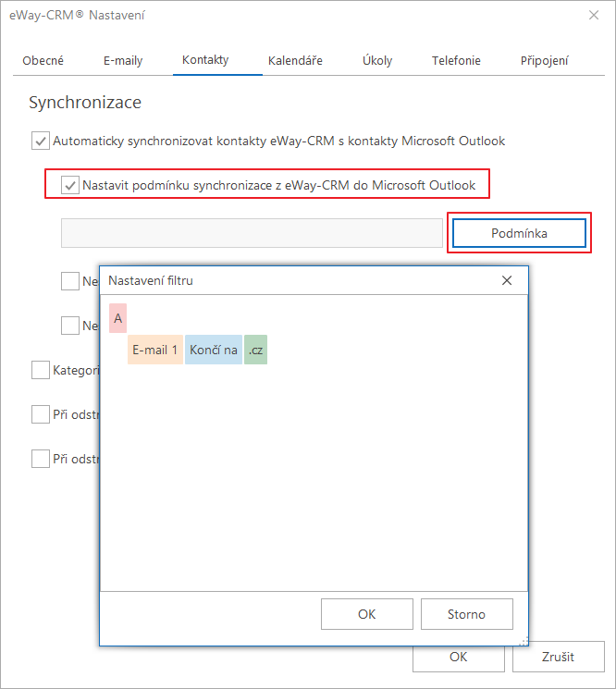
Task: Close the Nastavení filtru dialog
Action: click(x=507, y=280)
